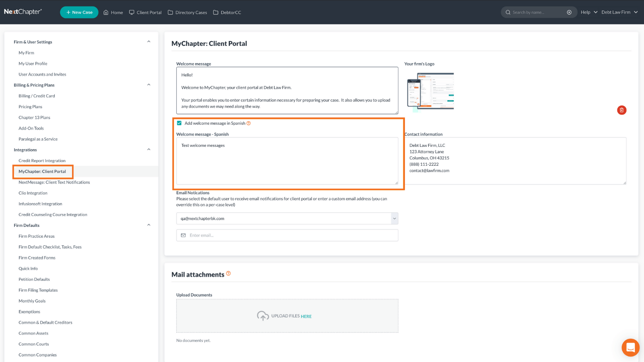644x362 pixels.
Task: Open Monthly Goals
Action: (x=32, y=301)
